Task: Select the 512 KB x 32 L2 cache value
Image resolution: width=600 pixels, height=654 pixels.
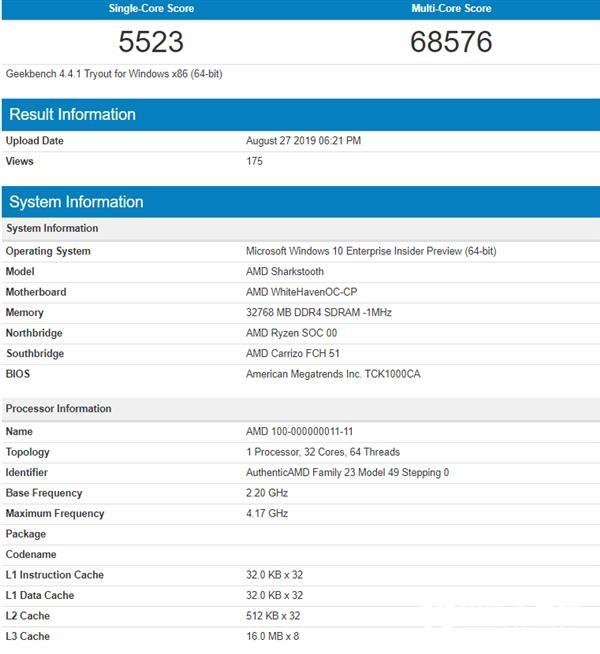Action: click(x=273, y=616)
